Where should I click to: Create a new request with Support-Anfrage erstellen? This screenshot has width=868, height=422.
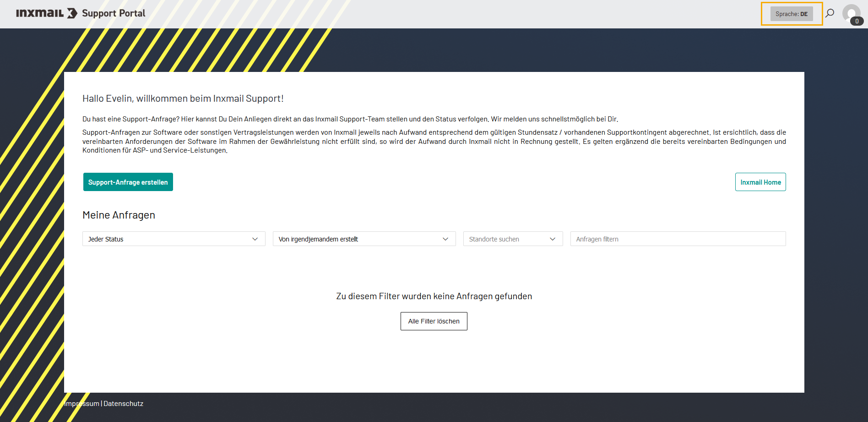tap(128, 182)
